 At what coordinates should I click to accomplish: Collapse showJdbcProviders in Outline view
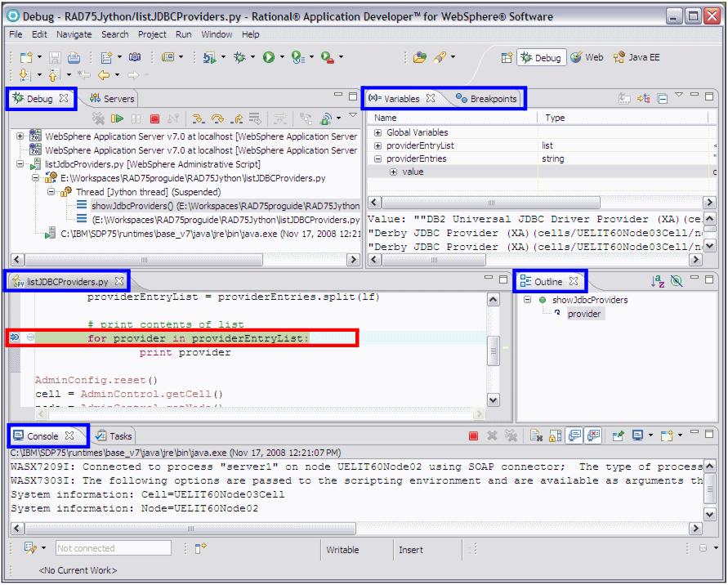pyautogui.click(x=528, y=300)
